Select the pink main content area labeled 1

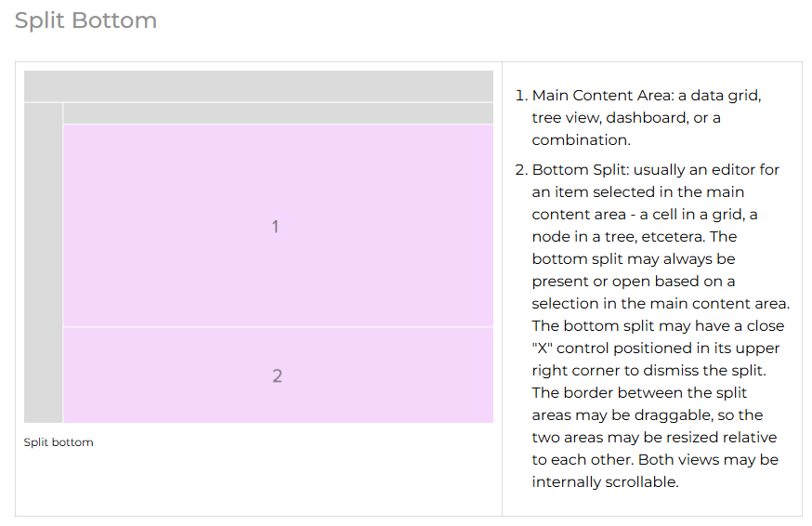point(278,226)
